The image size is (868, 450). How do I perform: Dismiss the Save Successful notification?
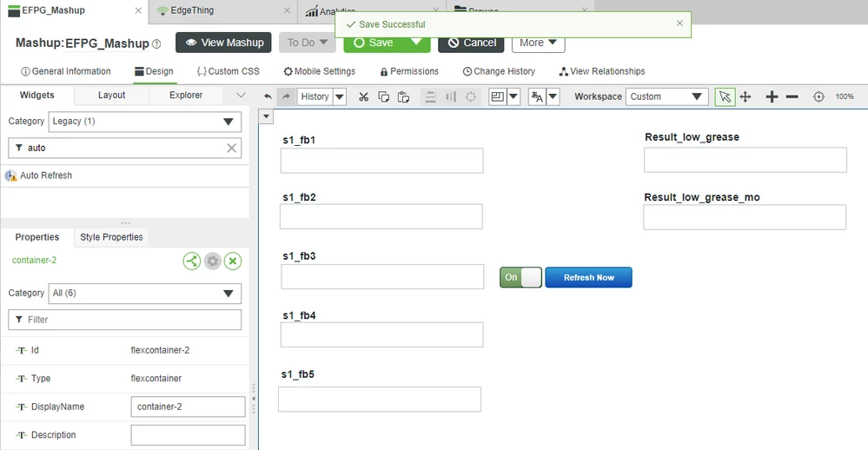coord(679,23)
